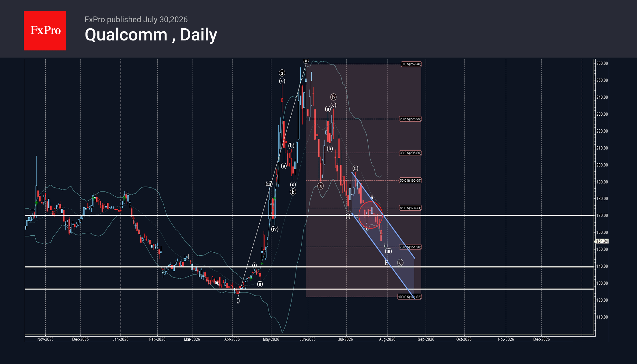Click the (v) wave label near May peak
The width and height of the screenshot is (637, 364).
282,81
